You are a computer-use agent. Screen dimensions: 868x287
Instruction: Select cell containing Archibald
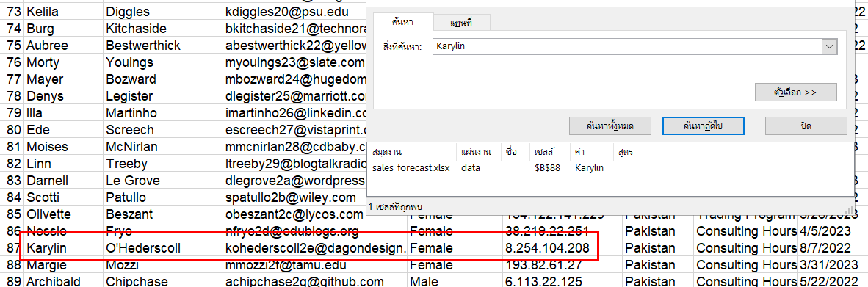pos(64,281)
